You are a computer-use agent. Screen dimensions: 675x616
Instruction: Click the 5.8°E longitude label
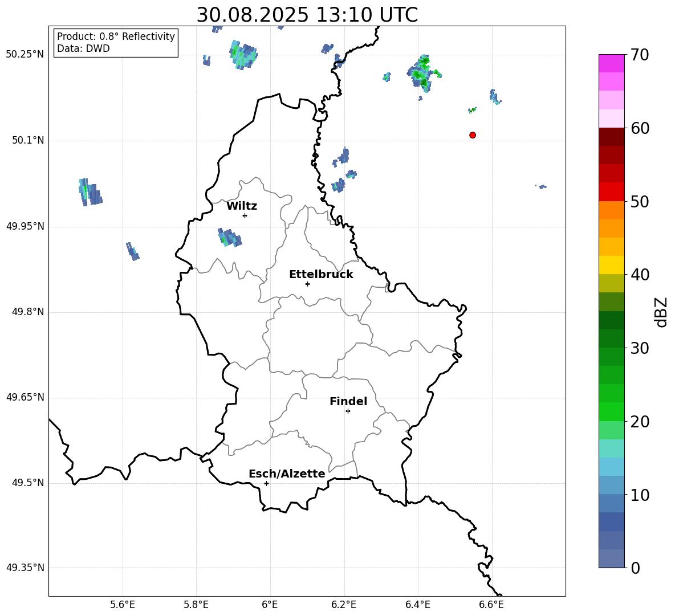(x=196, y=605)
